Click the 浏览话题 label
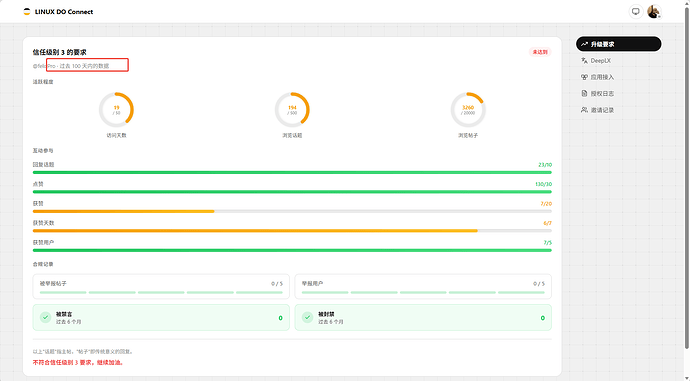This screenshot has height=381, width=690. coord(292,136)
